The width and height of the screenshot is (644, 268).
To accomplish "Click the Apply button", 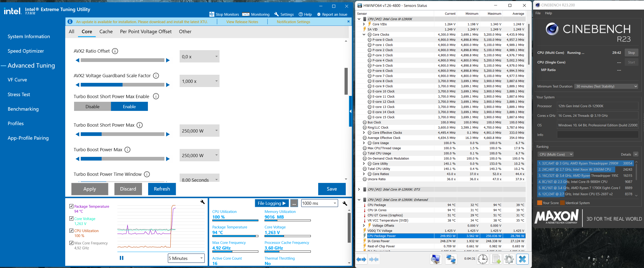I will coord(90,189).
